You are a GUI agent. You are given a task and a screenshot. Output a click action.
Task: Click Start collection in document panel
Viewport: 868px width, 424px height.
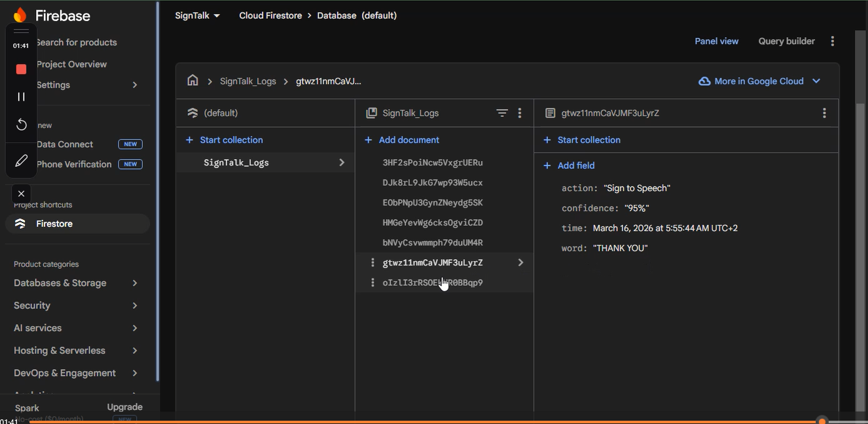588,140
